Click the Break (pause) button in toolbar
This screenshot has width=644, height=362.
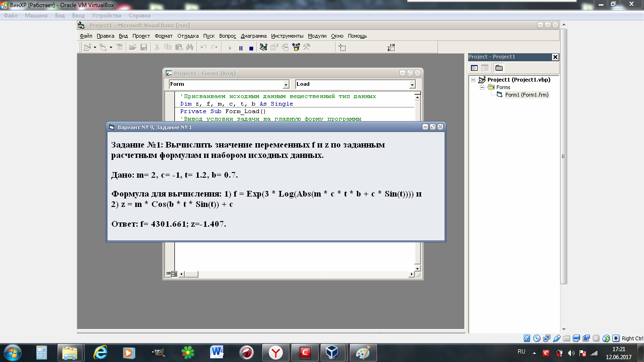[x=241, y=48]
